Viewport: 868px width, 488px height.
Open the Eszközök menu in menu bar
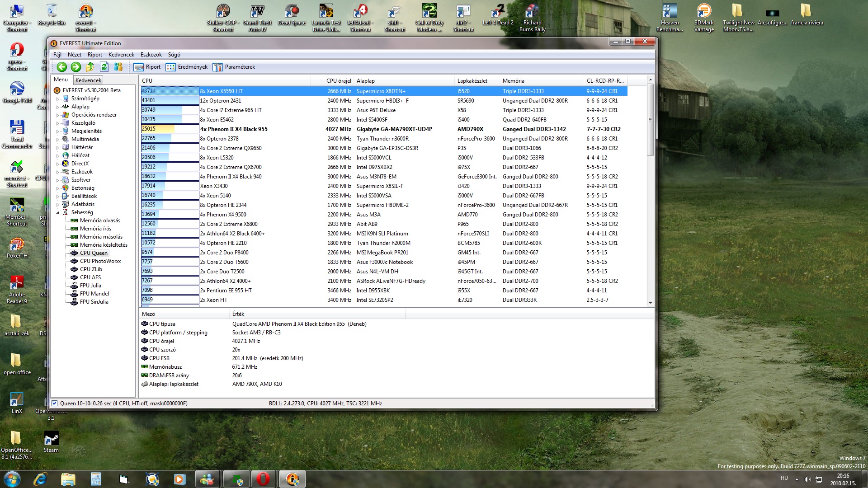coord(151,55)
